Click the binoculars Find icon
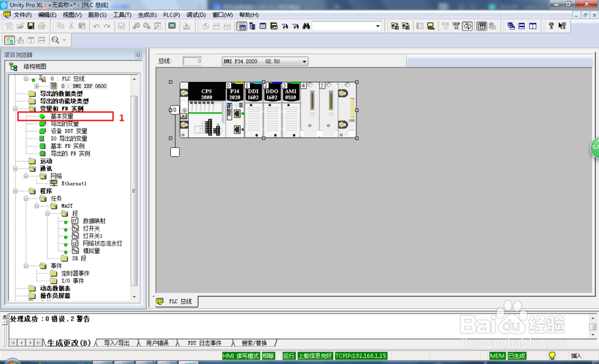This screenshot has height=364, width=599. coord(306,26)
